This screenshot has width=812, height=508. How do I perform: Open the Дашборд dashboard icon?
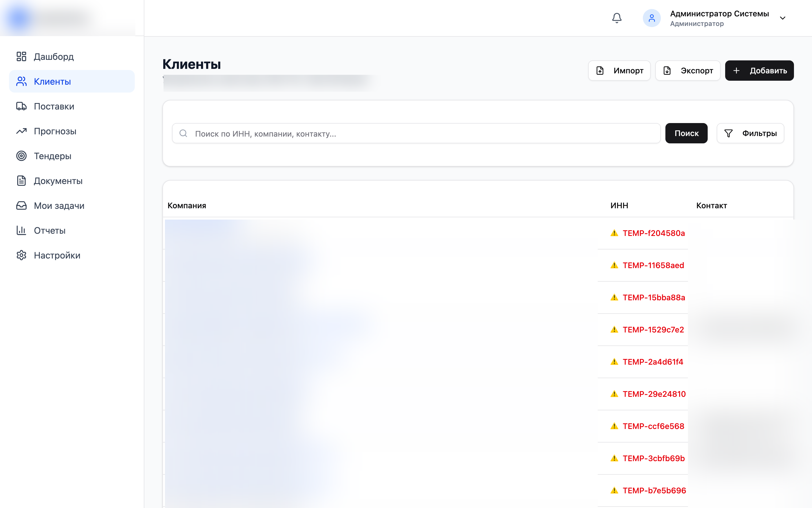(21, 56)
